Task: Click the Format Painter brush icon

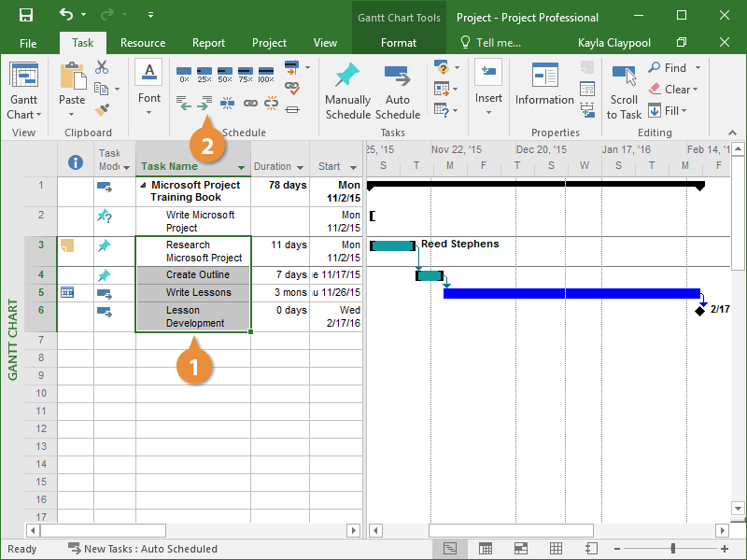Action: pos(102,110)
